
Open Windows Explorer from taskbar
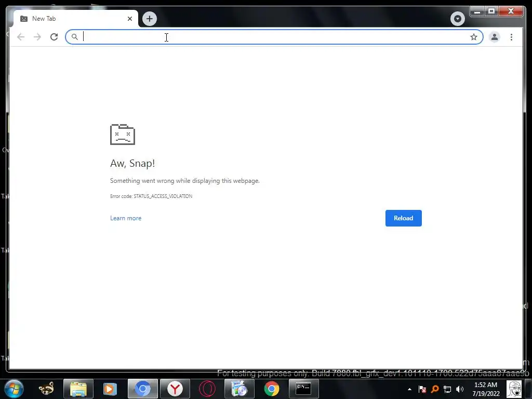coord(78,389)
